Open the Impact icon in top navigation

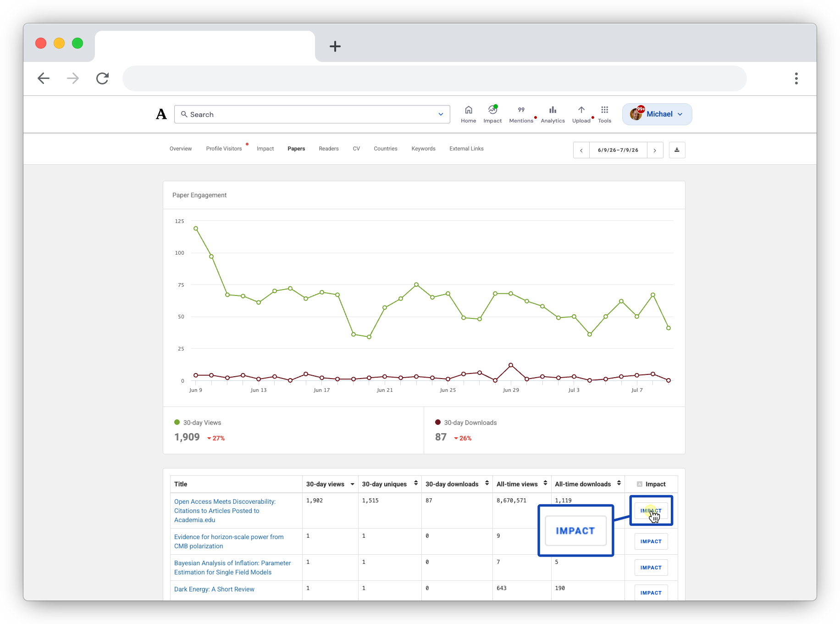pyautogui.click(x=492, y=110)
